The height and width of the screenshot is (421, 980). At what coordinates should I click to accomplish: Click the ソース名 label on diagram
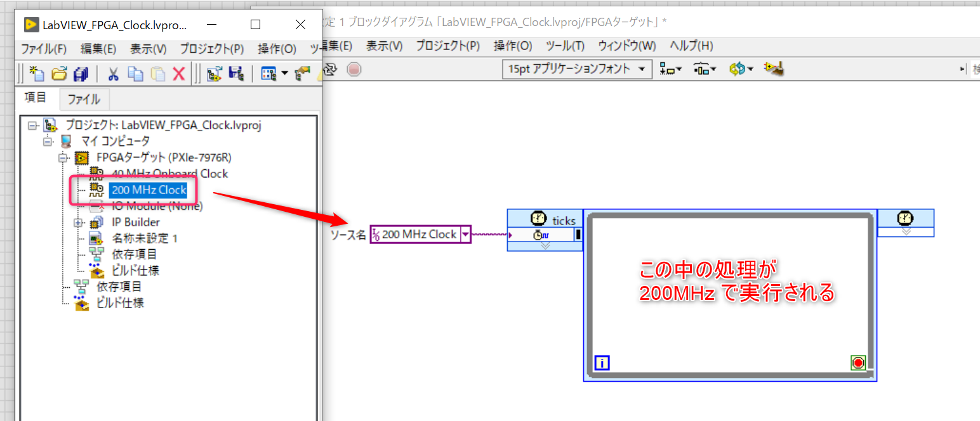[x=348, y=235]
